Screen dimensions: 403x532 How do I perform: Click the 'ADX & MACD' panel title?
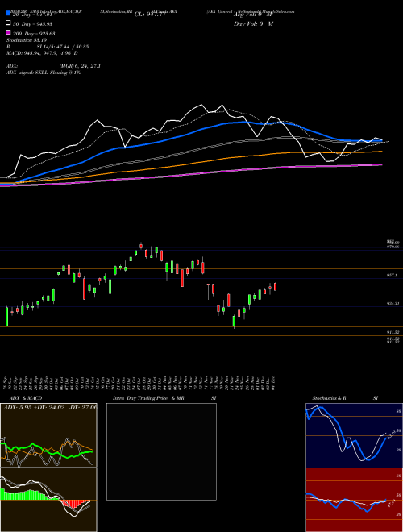26,398
